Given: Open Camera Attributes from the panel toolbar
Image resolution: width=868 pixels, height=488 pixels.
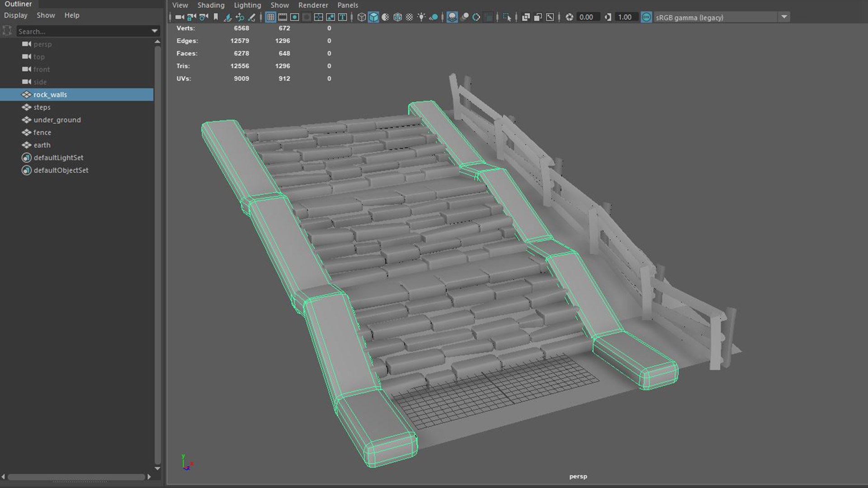Looking at the screenshot, I should pos(204,17).
